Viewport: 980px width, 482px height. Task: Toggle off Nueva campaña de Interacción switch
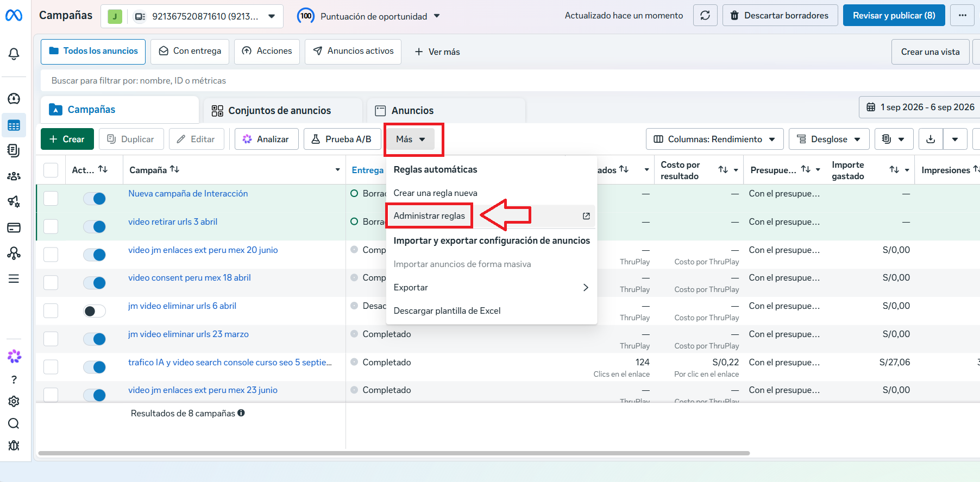coord(95,199)
